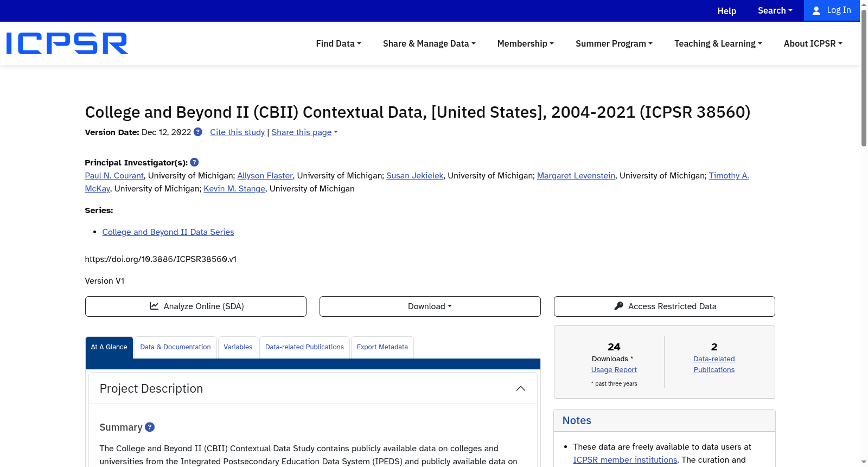868x467 pixels.
Task: Click the Access Restricted Data button
Action: [x=665, y=306]
